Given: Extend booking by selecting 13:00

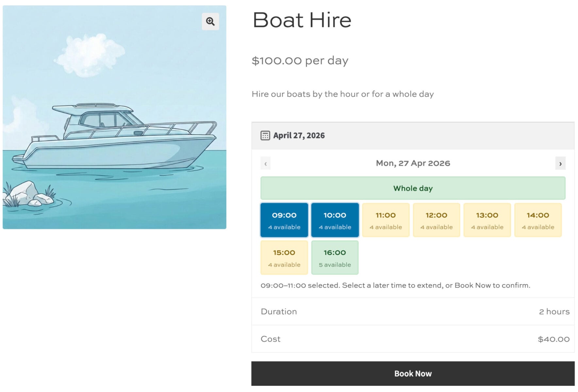Looking at the screenshot, I should [487, 220].
